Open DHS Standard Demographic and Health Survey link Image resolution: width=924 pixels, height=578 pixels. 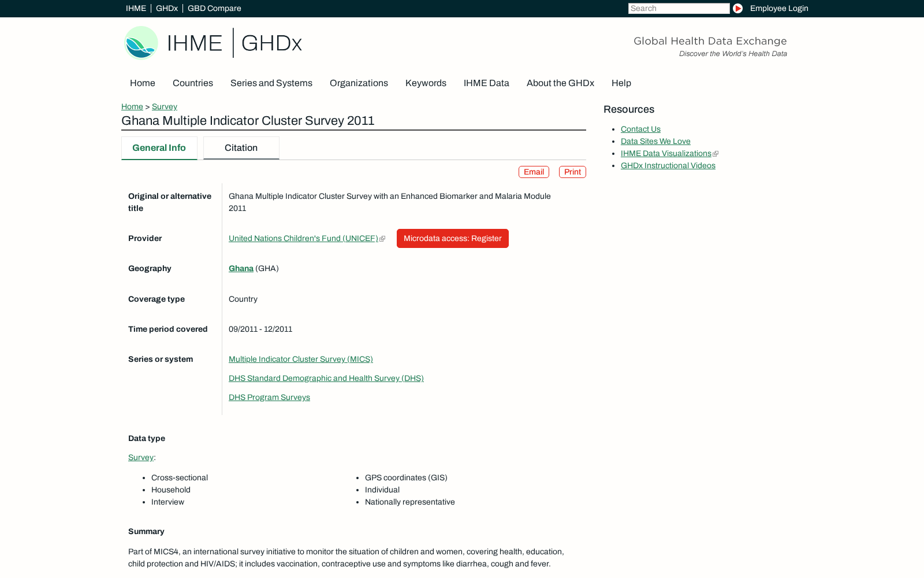[x=326, y=379]
